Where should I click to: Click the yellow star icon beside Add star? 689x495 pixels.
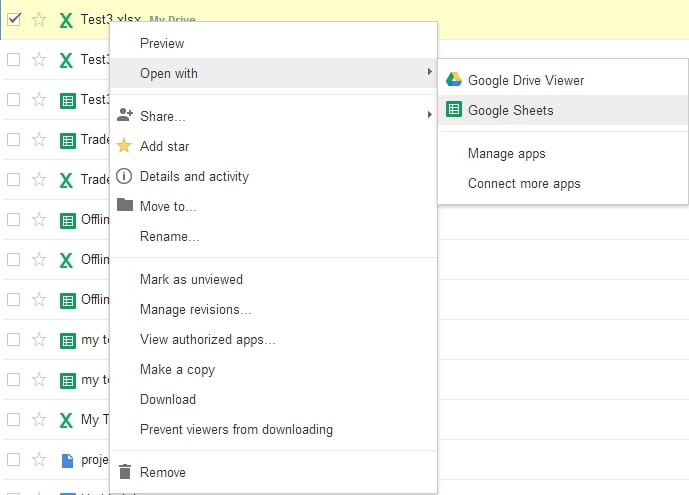pyautogui.click(x=125, y=146)
